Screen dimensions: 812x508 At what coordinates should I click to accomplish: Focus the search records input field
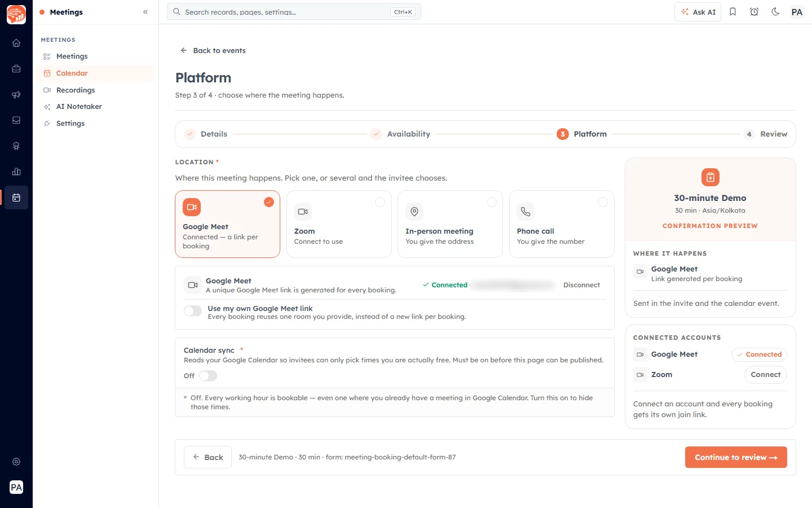pos(294,12)
